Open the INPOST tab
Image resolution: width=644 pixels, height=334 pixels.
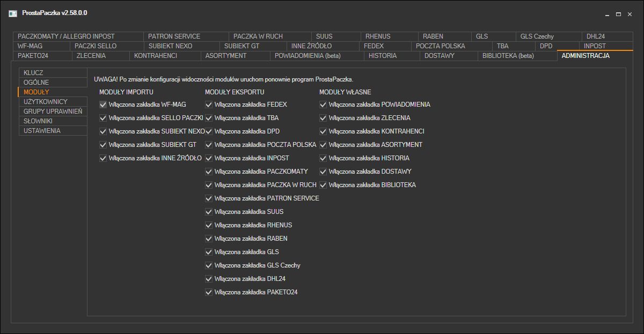pyautogui.click(x=605, y=46)
